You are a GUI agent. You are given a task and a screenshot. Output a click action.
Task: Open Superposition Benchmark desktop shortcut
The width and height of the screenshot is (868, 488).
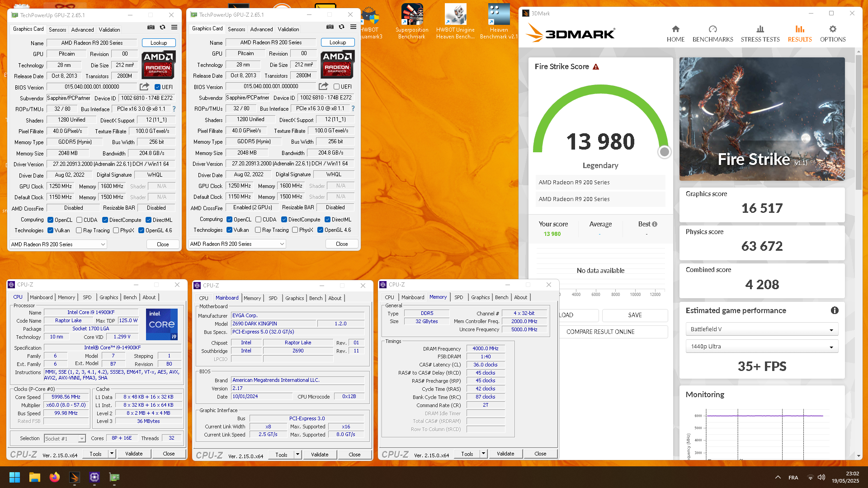pyautogui.click(x=412, y=21)
